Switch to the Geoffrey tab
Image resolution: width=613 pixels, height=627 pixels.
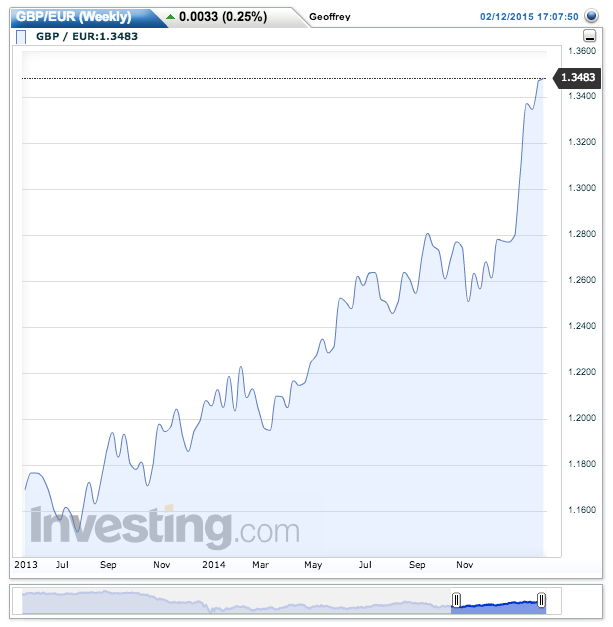click(330, 18)
